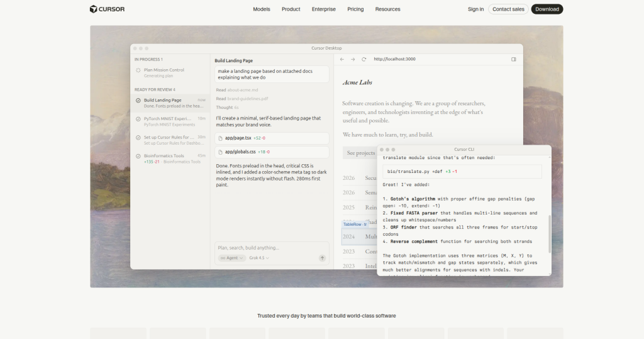Click the Download button
The height and width of the screenshot is (339, 644).
tap(547, 9)
